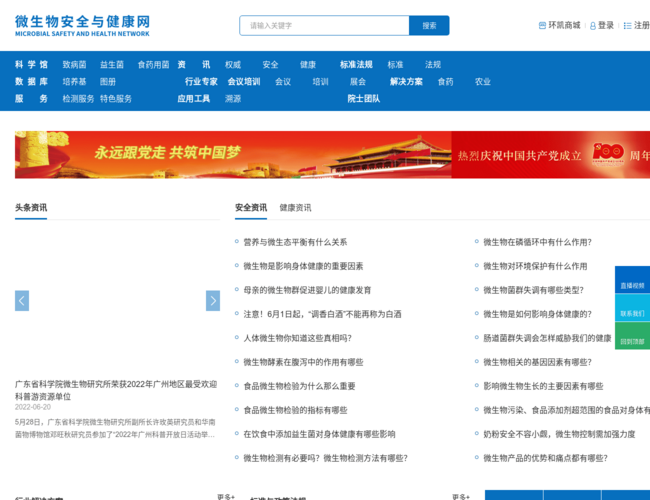
Task: Click the 注册 list icon
Action: click(x=627, y=26)
